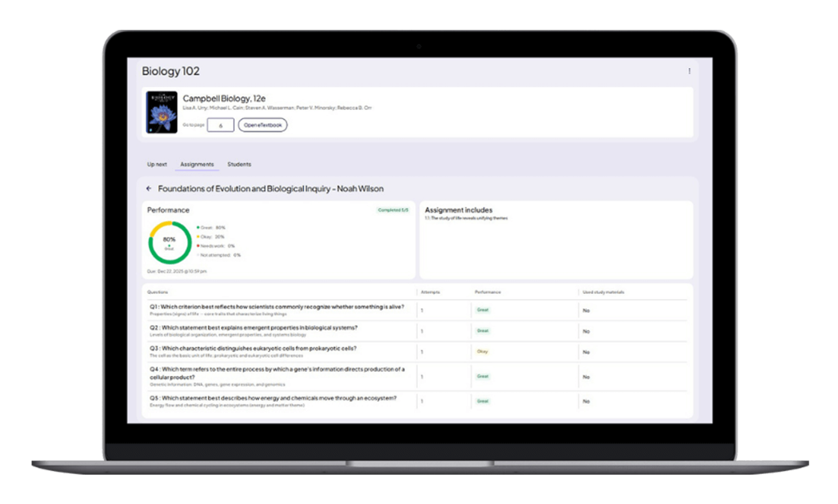The image size is (838, 504).
Task: Click the 80% performance donut chart
Action: [169, 242]
